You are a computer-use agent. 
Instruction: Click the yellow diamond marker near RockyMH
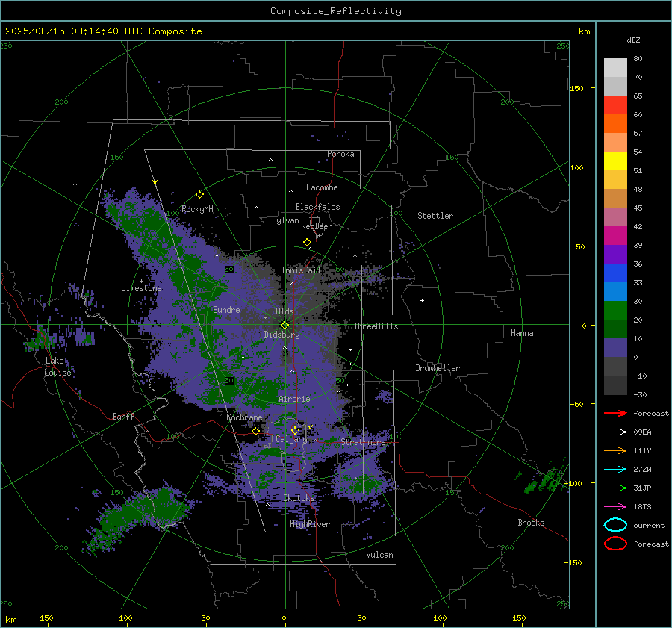point(199,195)
